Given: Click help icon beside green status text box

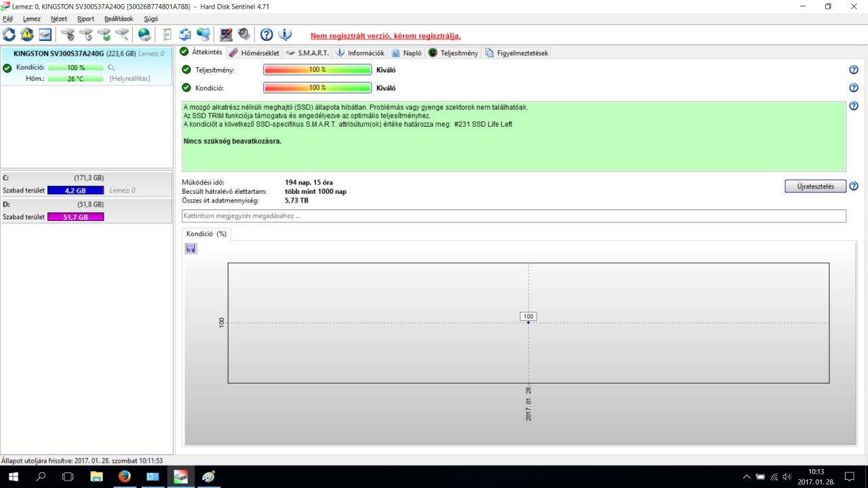Looking at the screenshot, I should click(854, 106).
